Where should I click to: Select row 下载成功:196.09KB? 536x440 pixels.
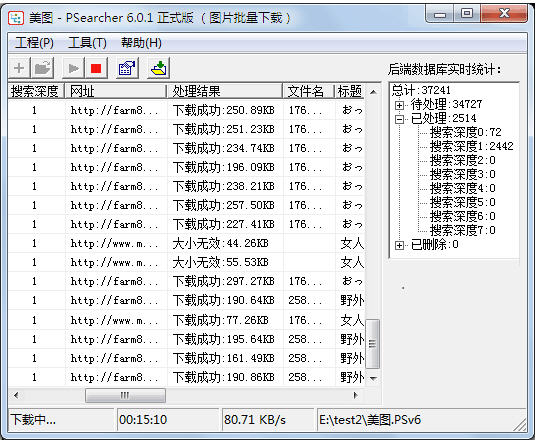tap(187, 167)
